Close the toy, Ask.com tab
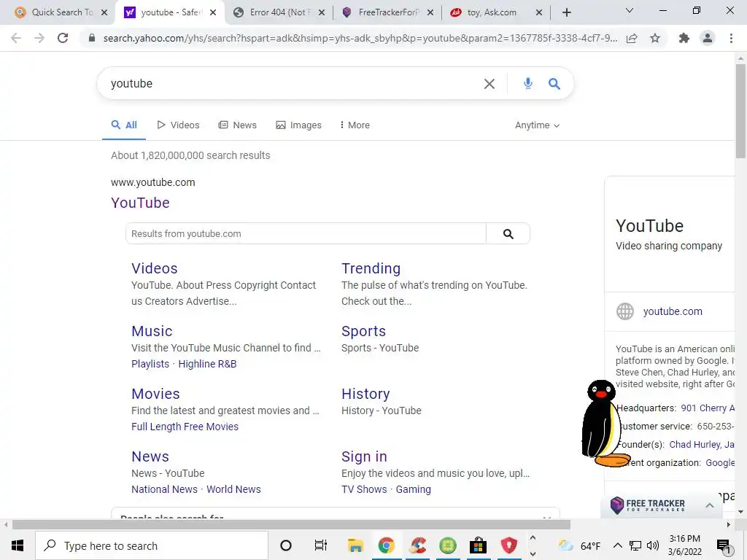747x560 pixels. 539,12
